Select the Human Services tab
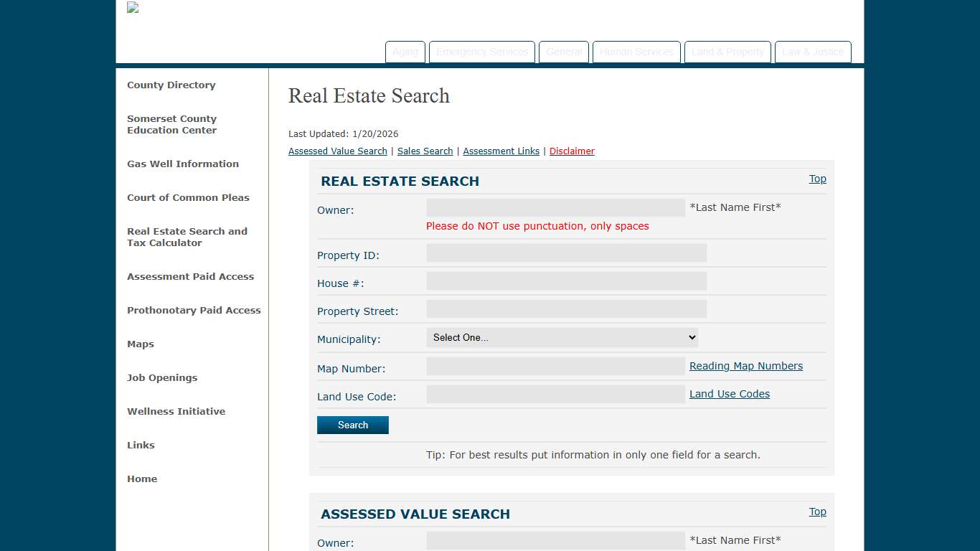 point(636,52)
